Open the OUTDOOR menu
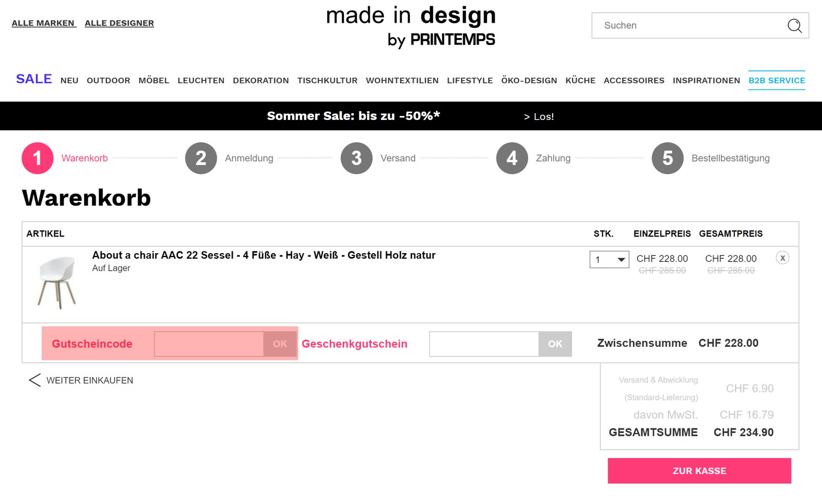Viewport: 822px width, 504px height. click(108, 80)
